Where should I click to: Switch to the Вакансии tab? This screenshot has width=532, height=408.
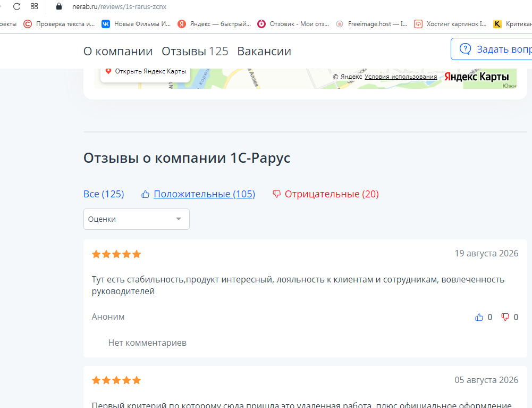[264, 51]
